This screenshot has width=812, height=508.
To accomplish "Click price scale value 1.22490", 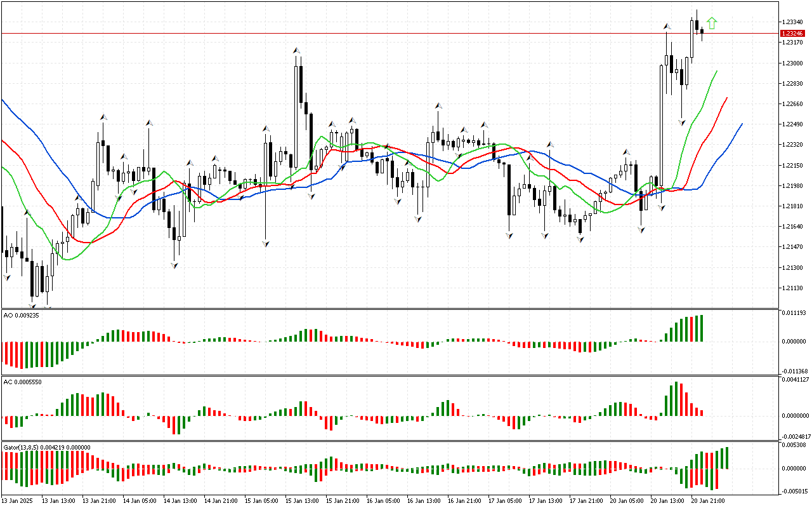I will point(793,124).
